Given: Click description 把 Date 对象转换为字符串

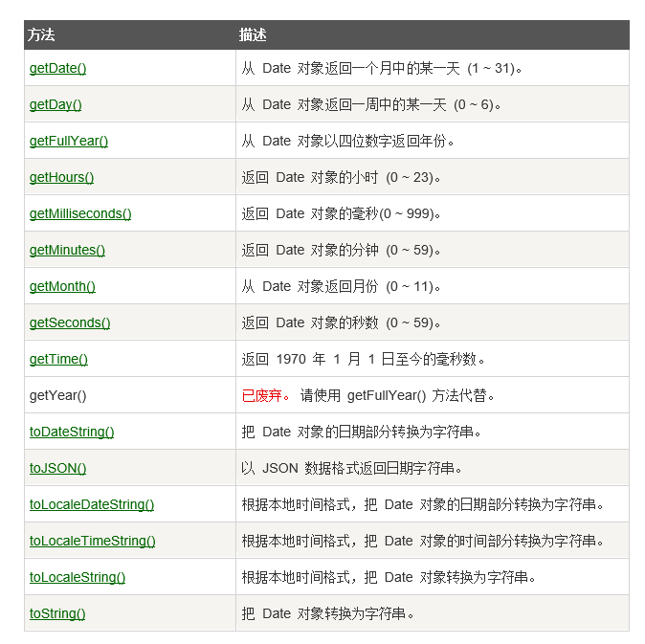Looking at the screenshot, I should coord(328,613).
